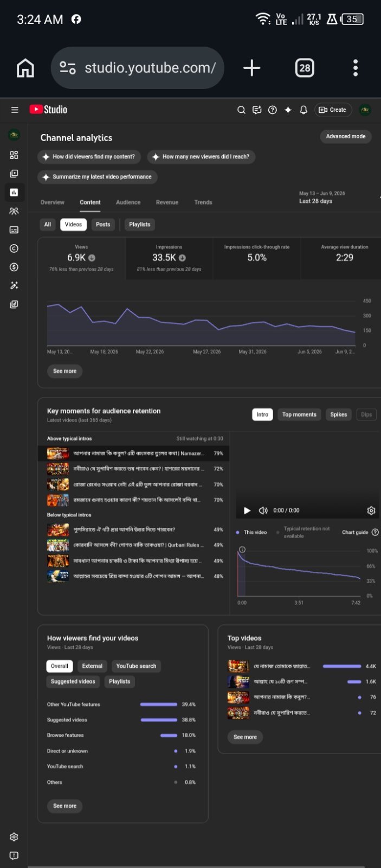This screenshot has height=868, width=381.
Task: Open Community icon in sidebar
Action: [x=14, y=211]
